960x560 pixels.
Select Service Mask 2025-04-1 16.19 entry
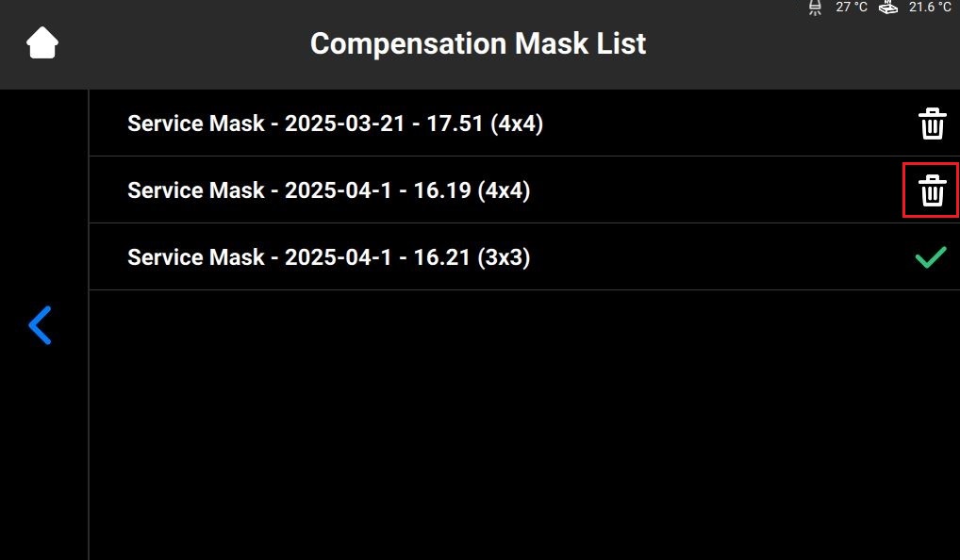328,190
